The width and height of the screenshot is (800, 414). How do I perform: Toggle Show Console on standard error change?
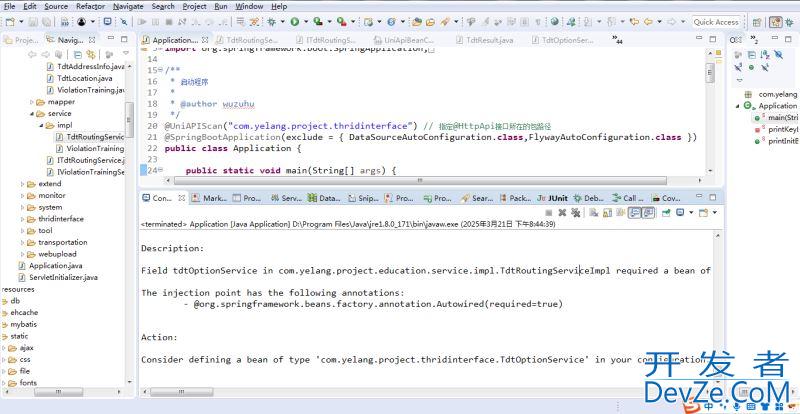point(648,212)
